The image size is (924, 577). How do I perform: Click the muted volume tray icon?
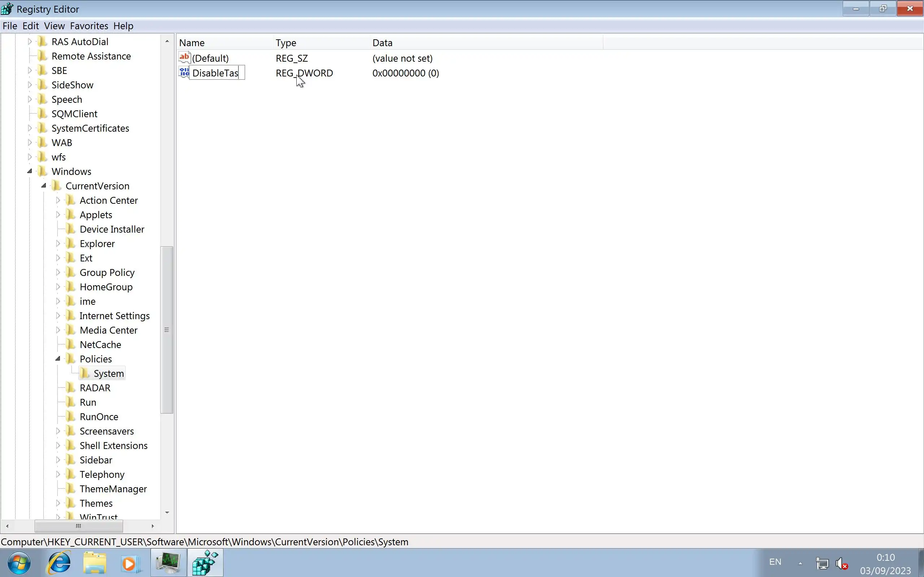[842, 563]
